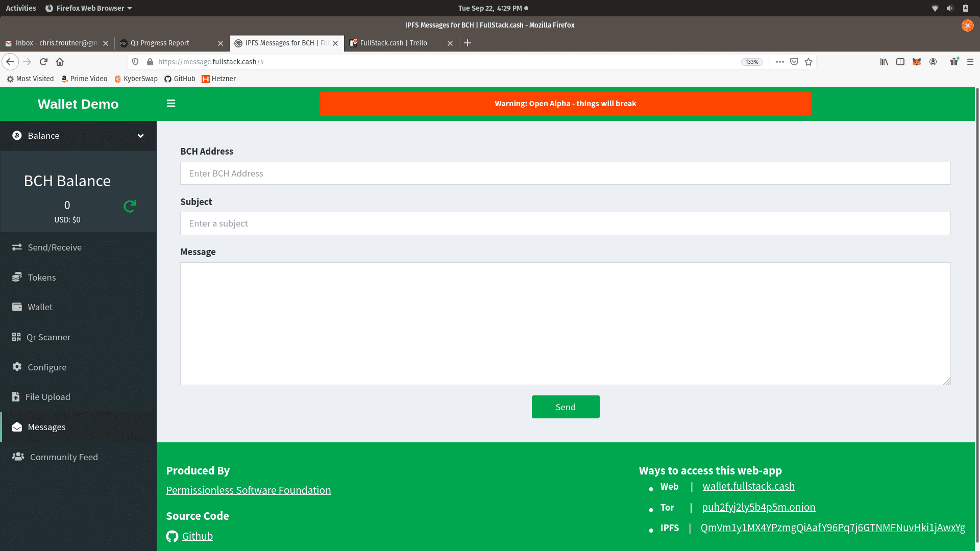Open Firefox page actions three-dots menu
The width and height of the screenshot is (980, 551).
[x=779, y=62]
